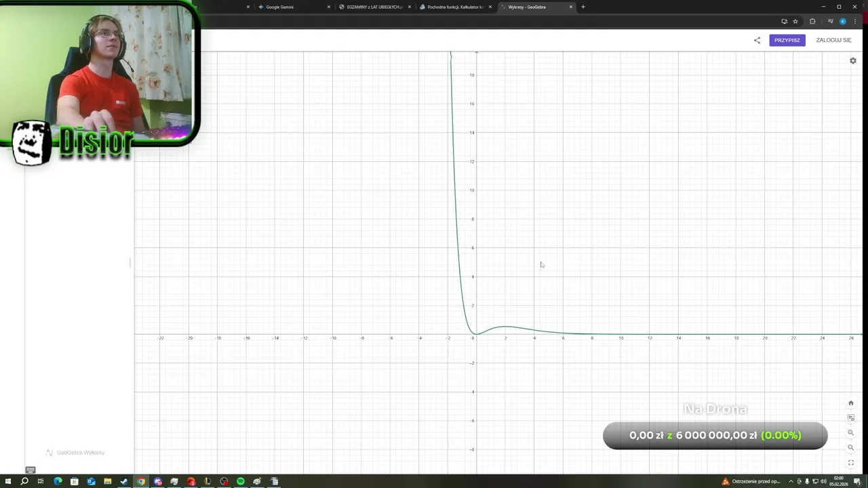Click the install app icon in address bar
868x488 pixels.
point(784,21)
